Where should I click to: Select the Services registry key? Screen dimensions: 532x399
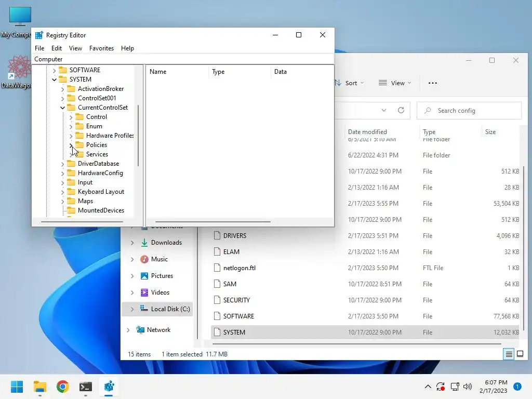pyautogui.click(x=97, y=154)
